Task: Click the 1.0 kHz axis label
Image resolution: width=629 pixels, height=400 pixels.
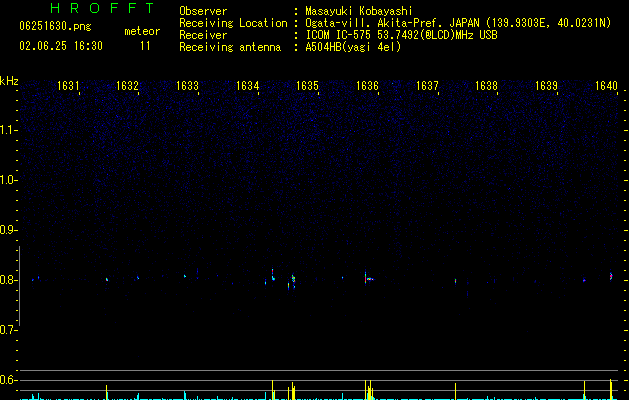Action: coord(9,180)
